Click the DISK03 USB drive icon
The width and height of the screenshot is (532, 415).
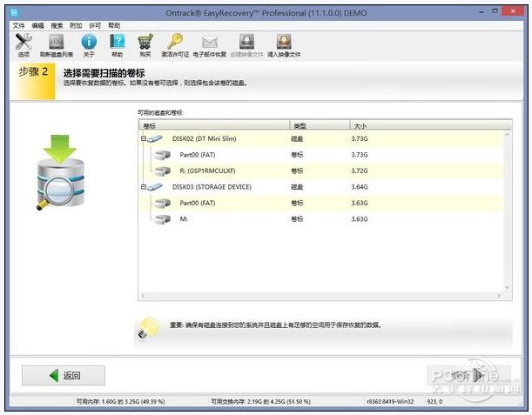coord(155,187)
